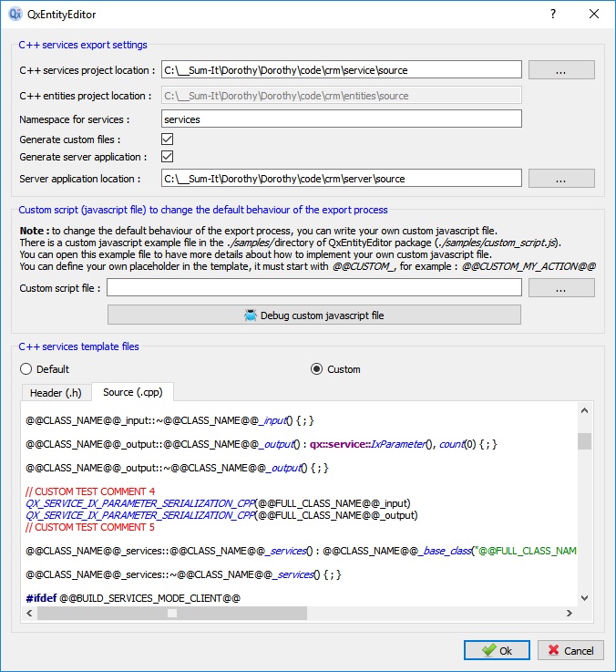Click the serialization line ending in _output)
Image resolution: width=616 pixels, height=672 pixels.
tap(221, 515)
